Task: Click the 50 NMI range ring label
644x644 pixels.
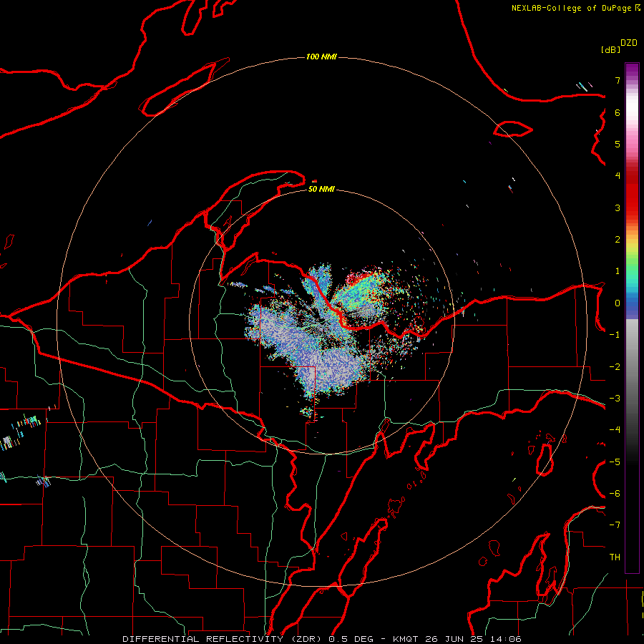Action: 321,189
